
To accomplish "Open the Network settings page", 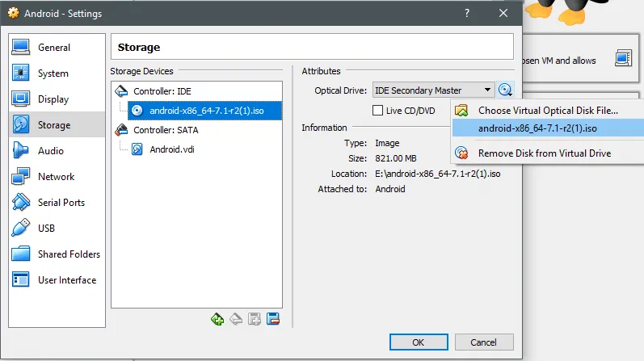I will point(56,177).
